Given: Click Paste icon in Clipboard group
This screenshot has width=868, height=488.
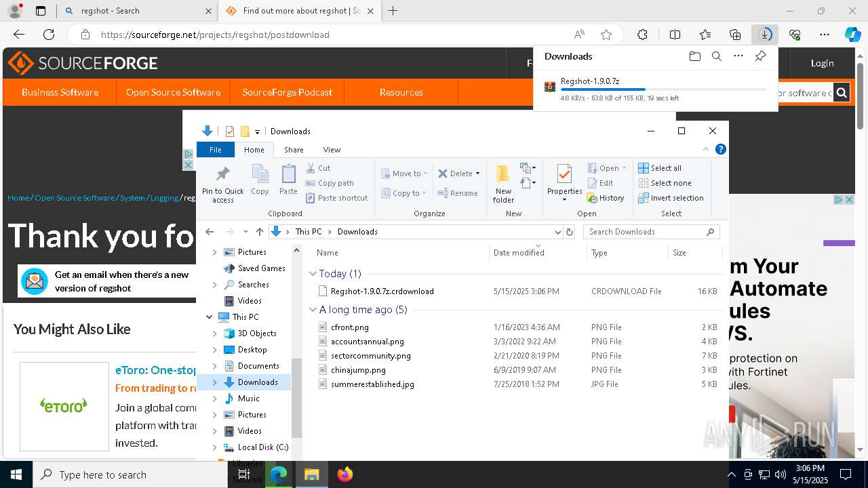Looking at the screenshot, I should click(288, 180).
